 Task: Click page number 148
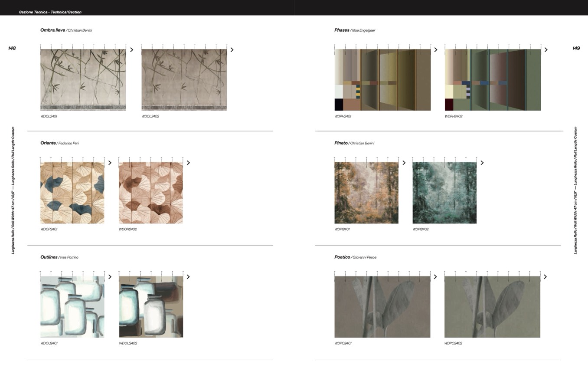coord(12,48)
